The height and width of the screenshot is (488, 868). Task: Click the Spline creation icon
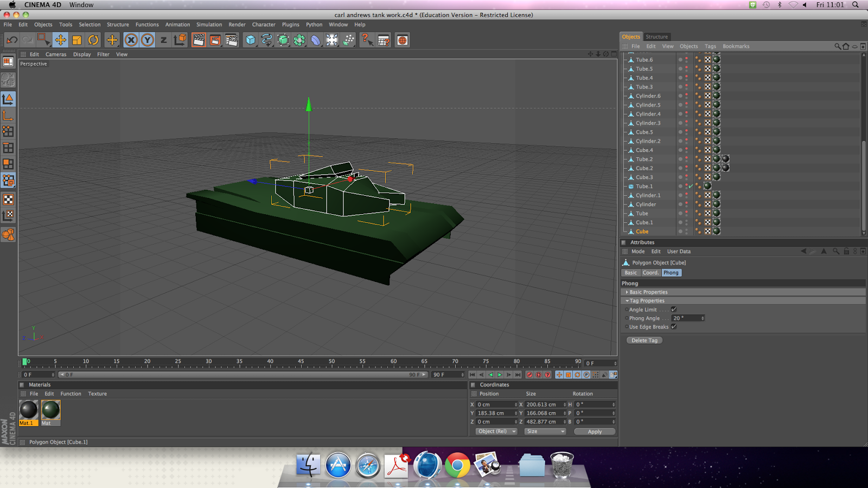(x=266, y=40)
